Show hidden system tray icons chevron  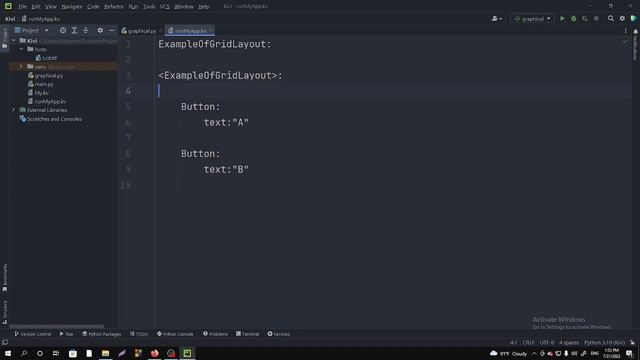pyautogui.click(x=534, y=353)
